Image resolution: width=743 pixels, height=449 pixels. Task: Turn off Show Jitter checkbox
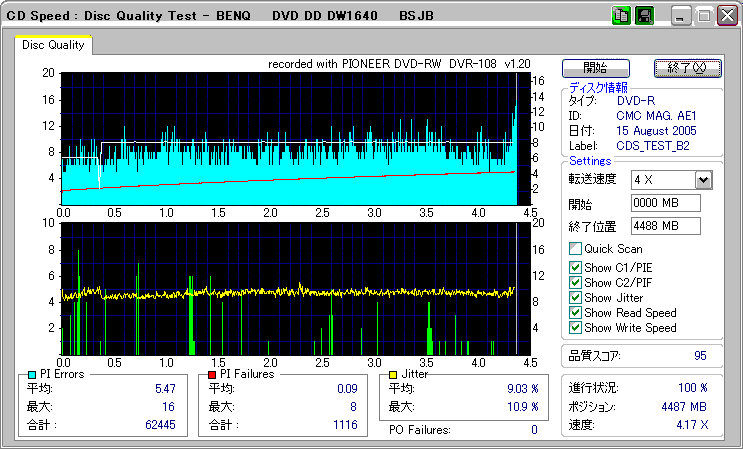pos(575,298)
